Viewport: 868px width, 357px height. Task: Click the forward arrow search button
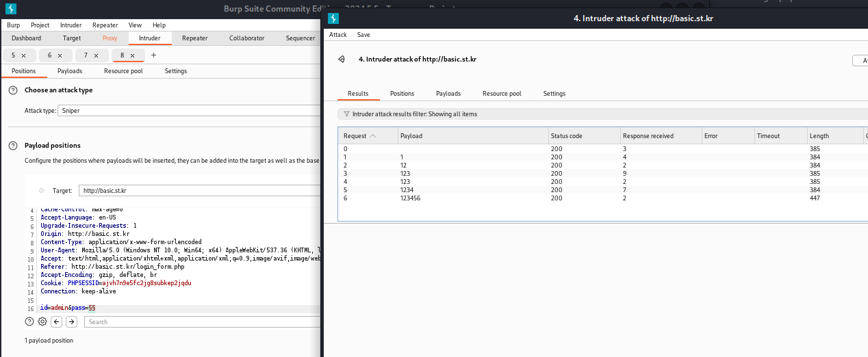[x=71, y=321]
